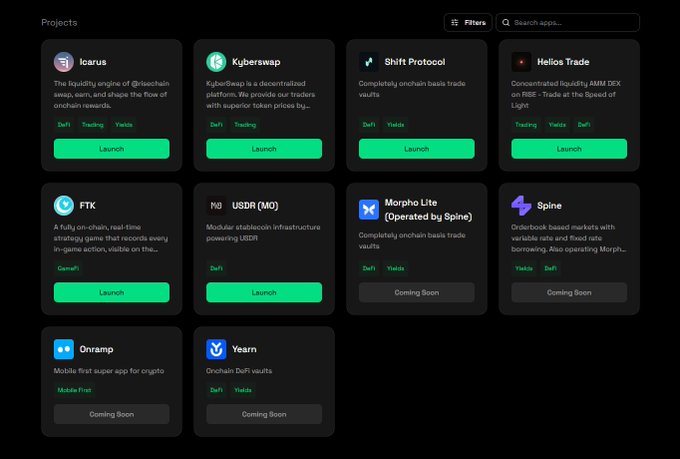
Task: Click the Onramp title text
Action: click(x=96, y=349)
